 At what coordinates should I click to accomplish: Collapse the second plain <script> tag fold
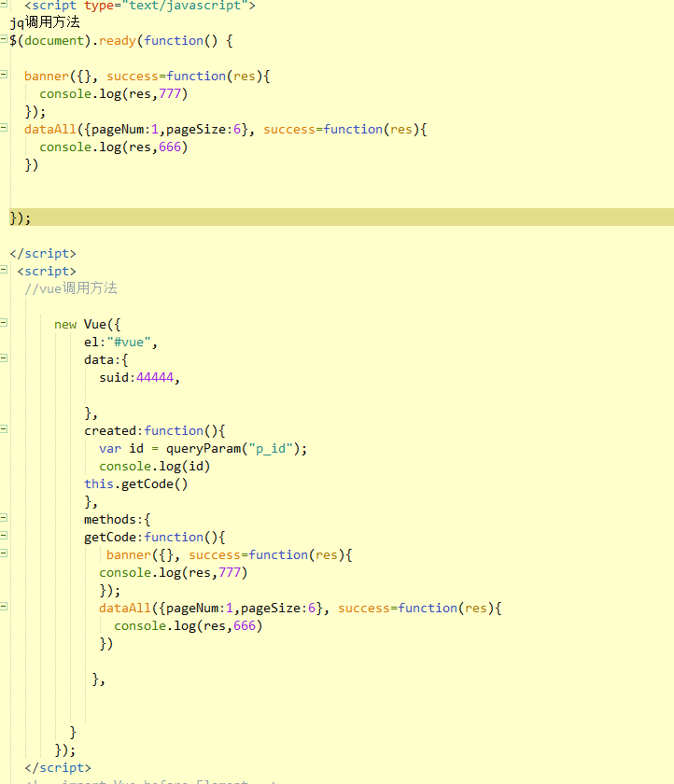(x=4, y=270)
